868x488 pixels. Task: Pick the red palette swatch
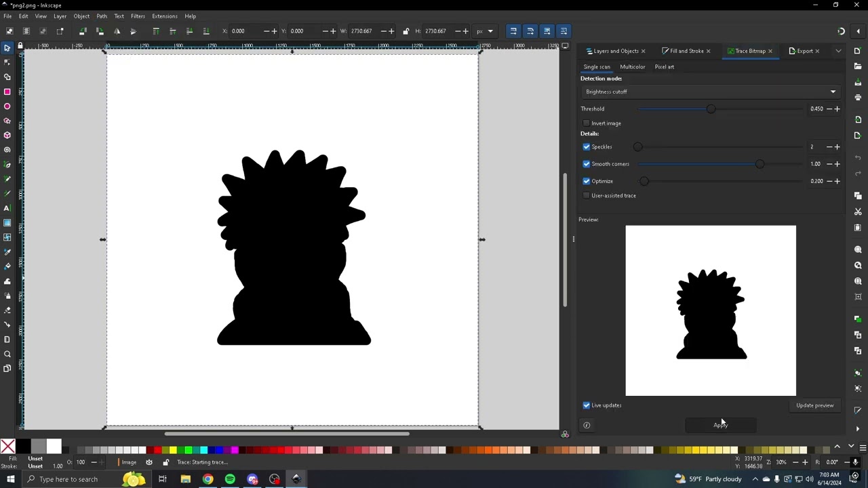(x=157, y=450)
